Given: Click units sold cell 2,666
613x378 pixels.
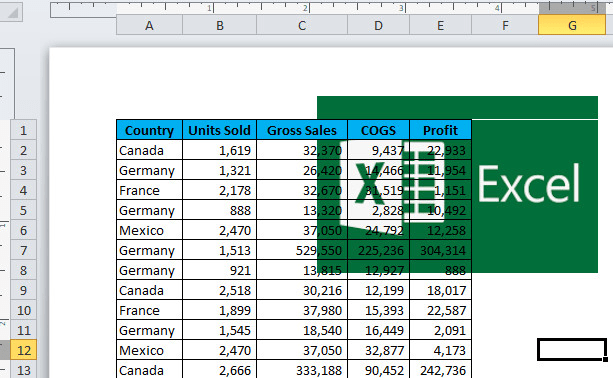Looking at the screenshot, I should pyautogui.click(x=219, y=369).
